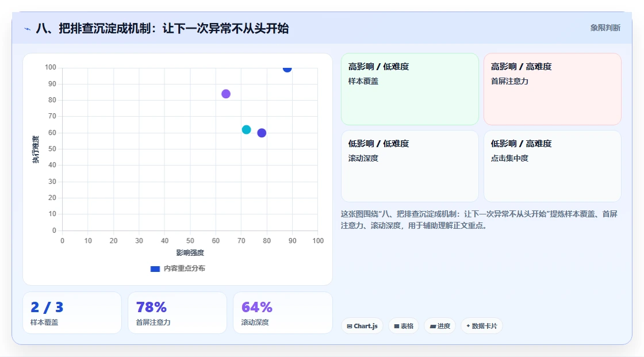
Task: Toggle the 内容重点分布 legend color box
Action: (155, 268)
